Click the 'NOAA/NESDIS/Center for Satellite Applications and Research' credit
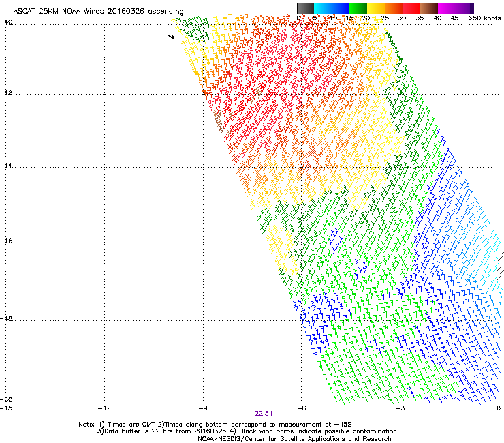Image resolution: width=504 pixels, height=443 pixels. [294, 439]
